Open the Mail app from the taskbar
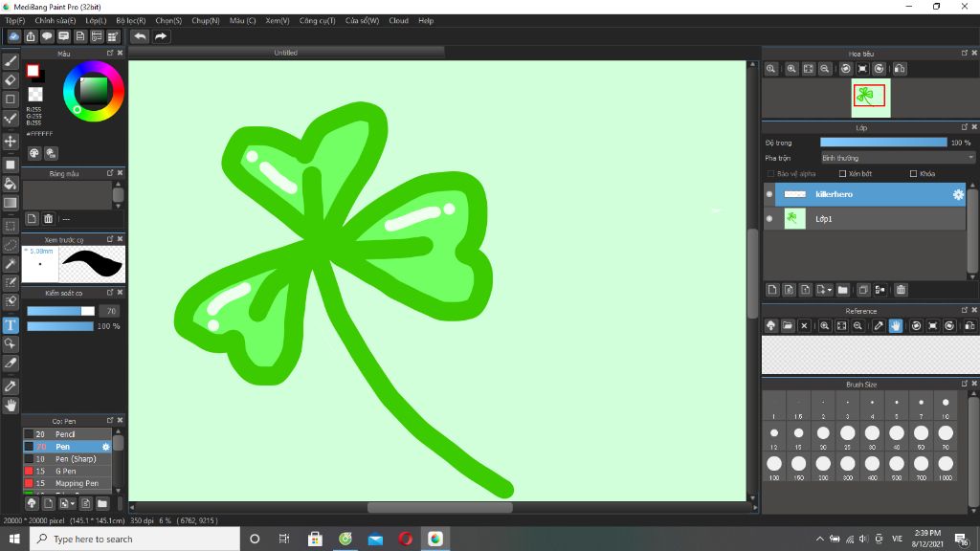The width and height of the screenshot is (980, 551). tap(375, 539)
